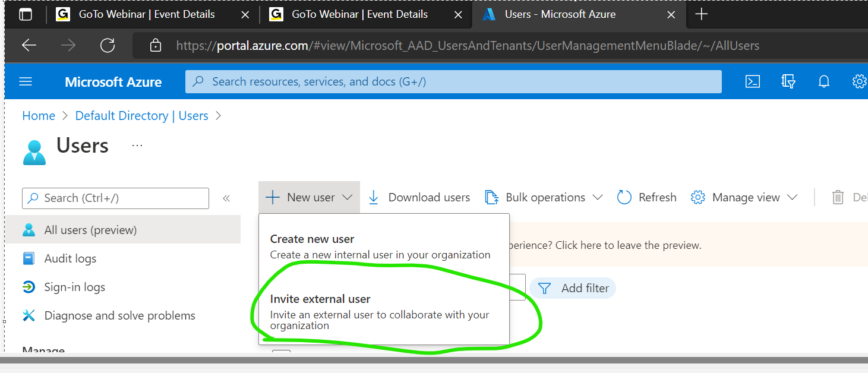Expand the Bulk operations dropdown
The height and width of the screenshot is (373, 868).
pos(544,197)
